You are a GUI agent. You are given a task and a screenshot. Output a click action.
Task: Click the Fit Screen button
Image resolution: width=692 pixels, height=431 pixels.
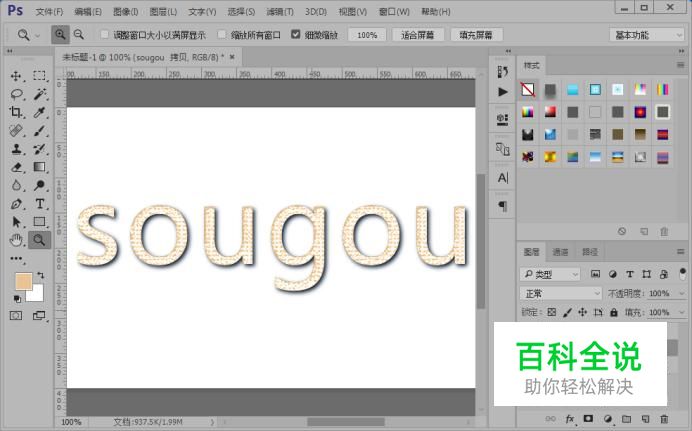418,35
